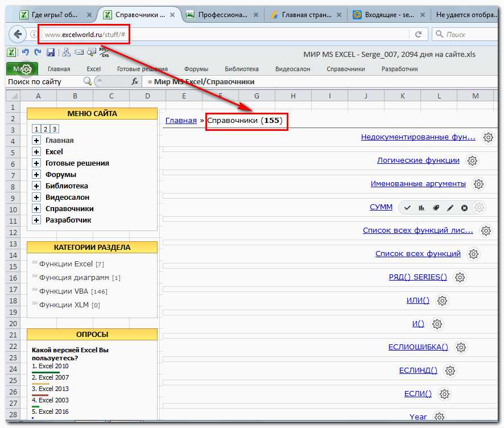
Task: Click the pencil edit icon in СУММ row
Action: 450,208
